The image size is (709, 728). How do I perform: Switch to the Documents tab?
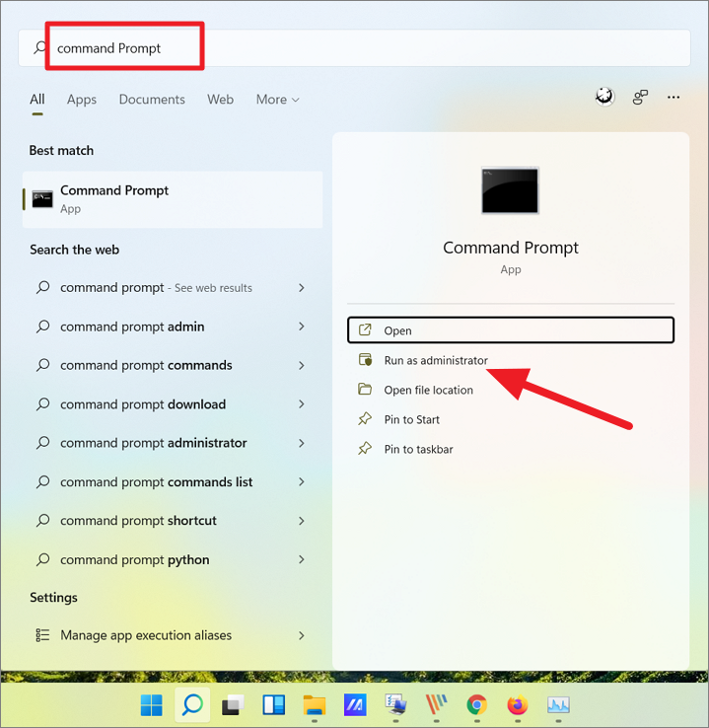point(152,100)
